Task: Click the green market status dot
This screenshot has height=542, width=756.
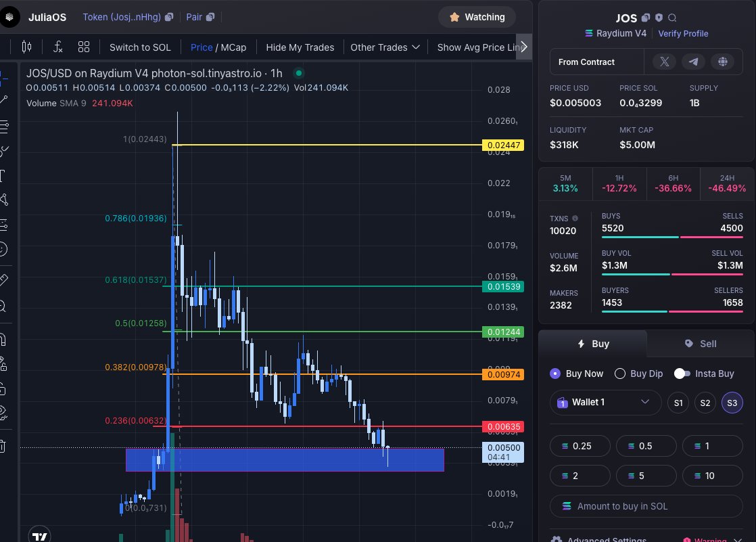Action: (299, 73)
